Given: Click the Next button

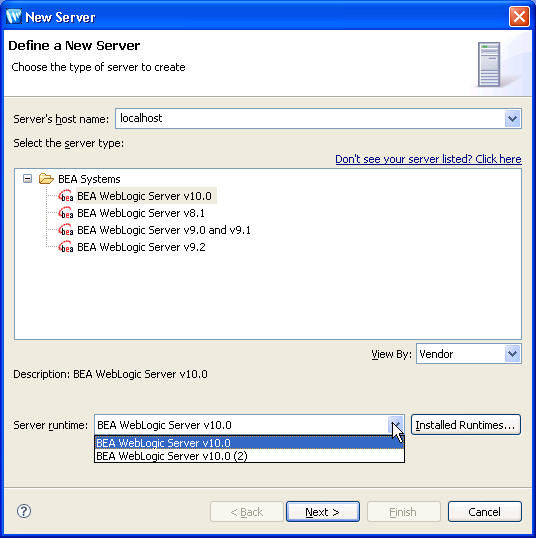Looking at the screenshot, I should (323, 512).
